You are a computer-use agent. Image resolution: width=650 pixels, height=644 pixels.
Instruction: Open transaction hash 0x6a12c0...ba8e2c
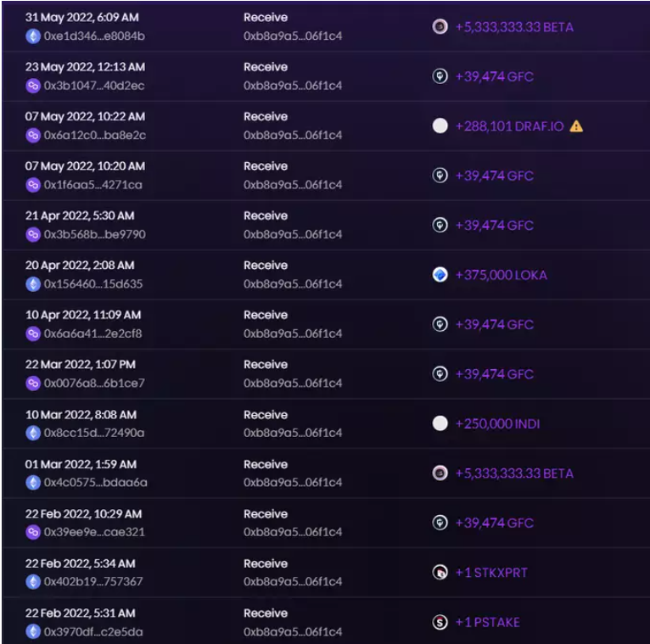(x=94, y=136)
